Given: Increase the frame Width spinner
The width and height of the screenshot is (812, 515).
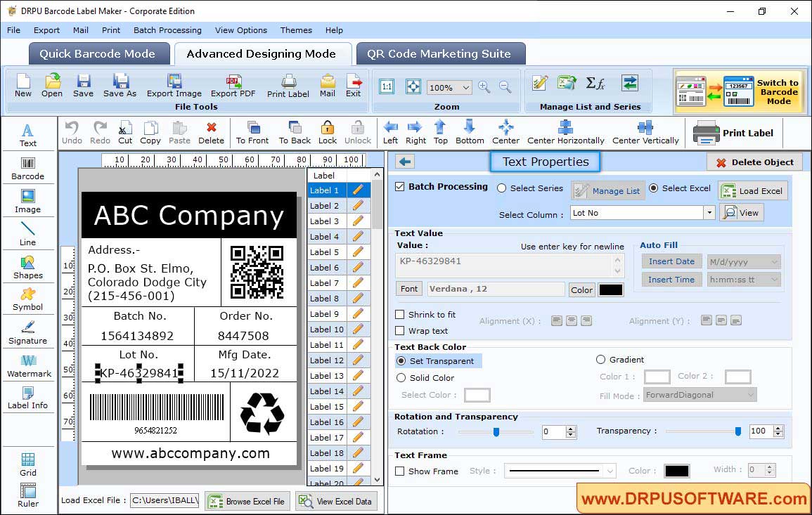Looking at the screenshot, I should coord(770,467).
